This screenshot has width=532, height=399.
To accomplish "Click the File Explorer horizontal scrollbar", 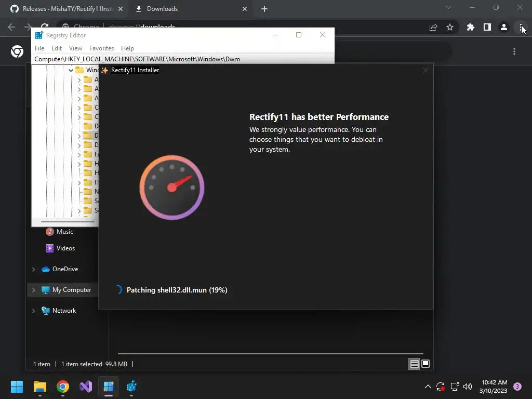I will pos(270,353).
